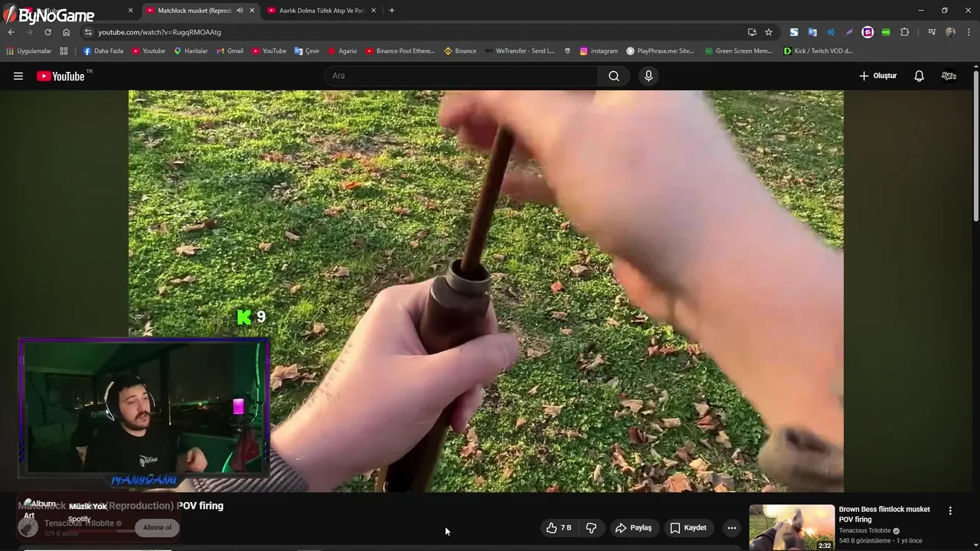Click the Oluştur create button
Screen dimensions: 980x551
(877, 76)
